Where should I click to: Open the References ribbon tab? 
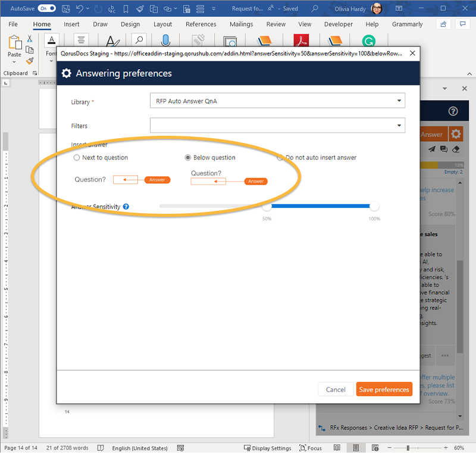[201, 24]
